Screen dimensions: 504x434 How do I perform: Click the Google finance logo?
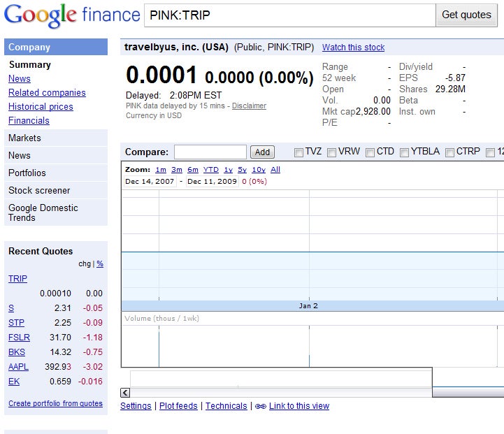[72, 15]
